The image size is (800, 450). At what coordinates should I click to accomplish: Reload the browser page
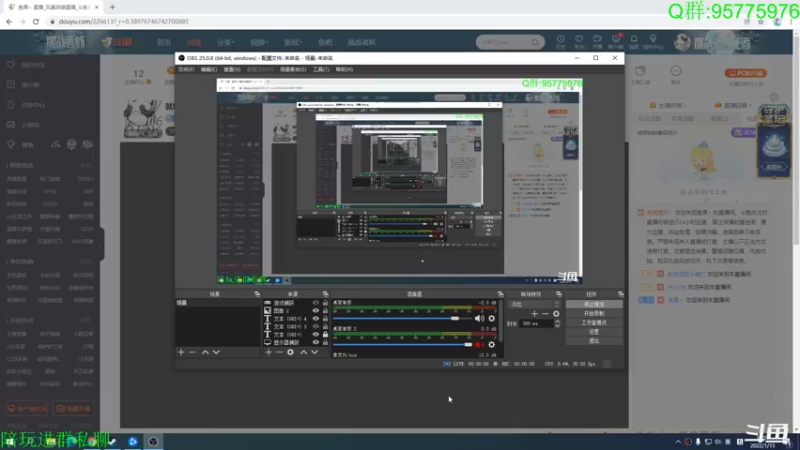click(36, 21)
